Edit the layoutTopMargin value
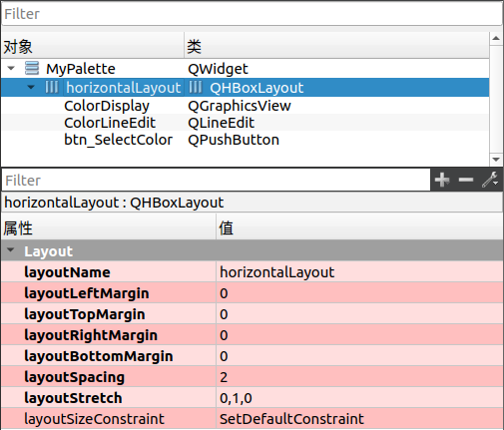 (x=359, y=314)
